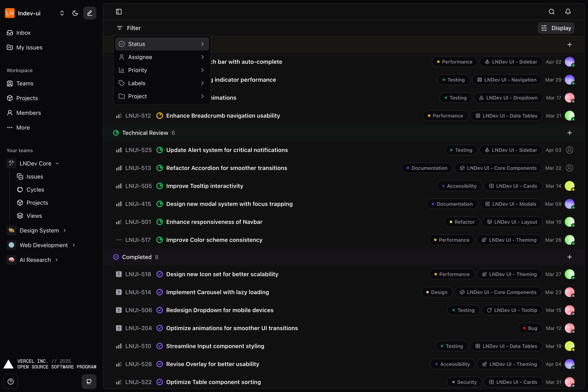This screenshot has height=392, width=588.
Task: Click the assignee avatar on LNUI-506
Action: [x=570, y=310]
